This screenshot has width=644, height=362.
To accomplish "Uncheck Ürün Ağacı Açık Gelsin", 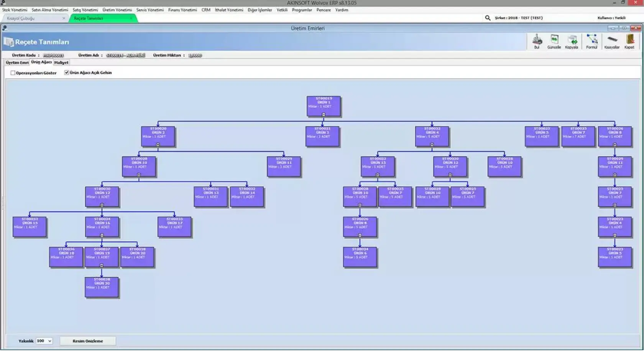I will coord(67,72).
